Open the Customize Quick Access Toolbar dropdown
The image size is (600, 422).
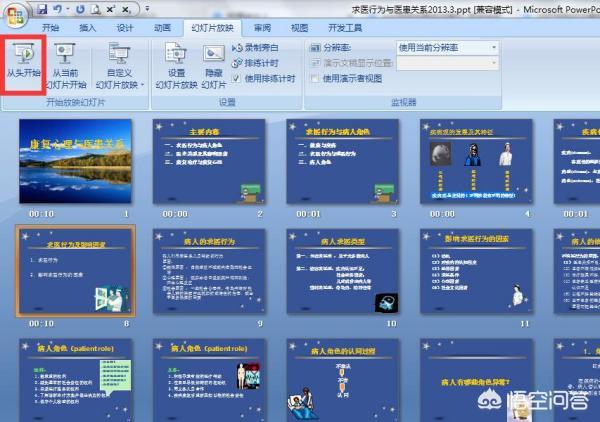pyautogui.click(x=147, y=9)
